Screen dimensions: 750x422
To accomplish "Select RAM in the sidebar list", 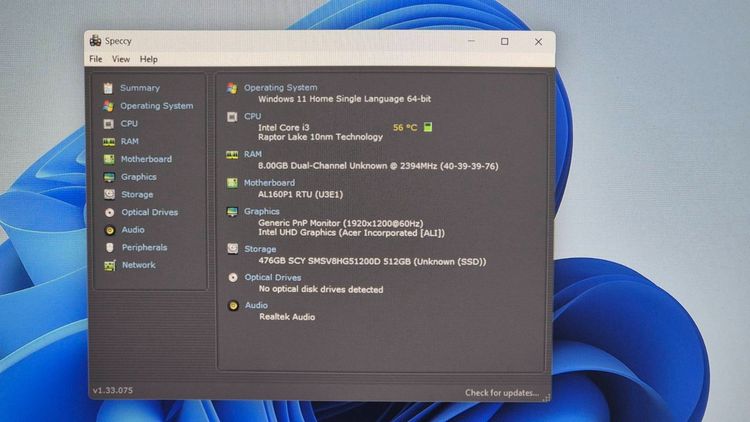I will click(130, 142).
